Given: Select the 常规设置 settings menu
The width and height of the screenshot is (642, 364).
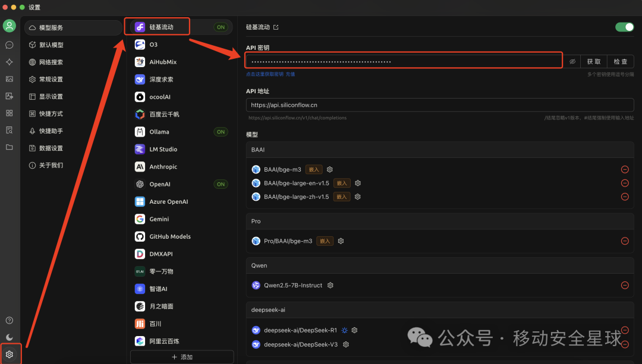Looking at the screenshot, I should (73, 80).
